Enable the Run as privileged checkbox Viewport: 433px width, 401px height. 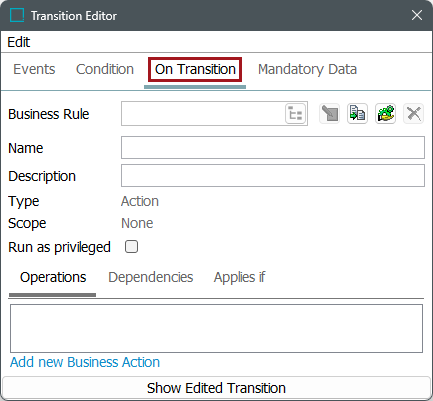(131, 247)
